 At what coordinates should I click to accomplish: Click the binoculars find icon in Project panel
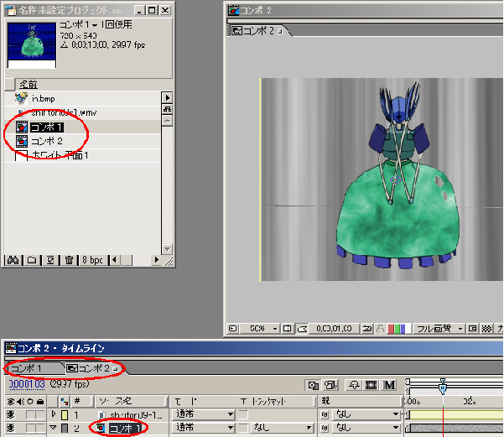coord(13,260)
